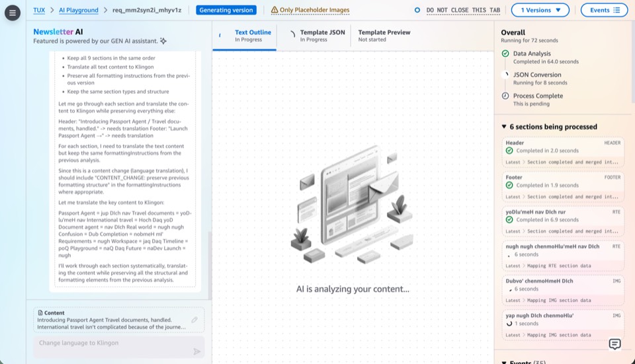This screenshot has height=364, width=635.
Task: Select the yoDlu'meH nav Dlch rur section
Action: tap(563, 221)
